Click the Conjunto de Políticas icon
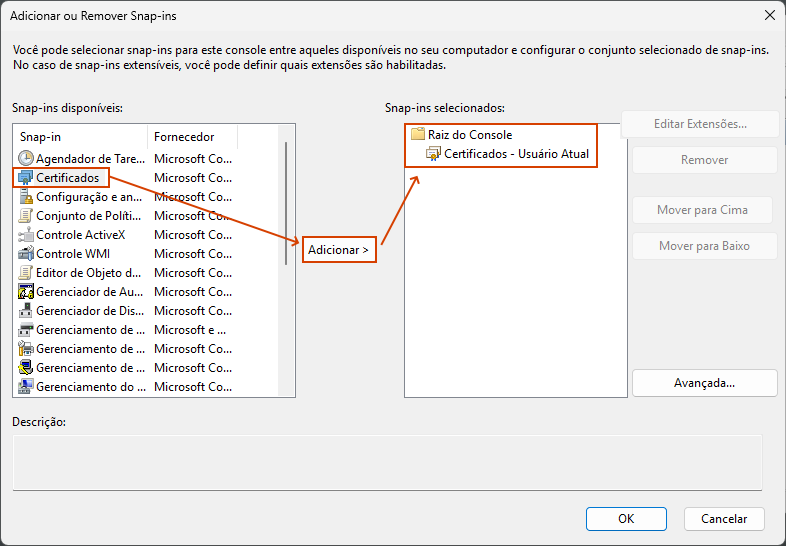This screenshot has height=546, width=786. point(26,216)
